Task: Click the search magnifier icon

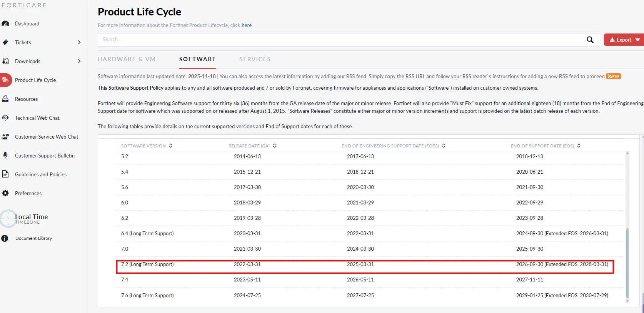Action: click(x=590, y=40)
